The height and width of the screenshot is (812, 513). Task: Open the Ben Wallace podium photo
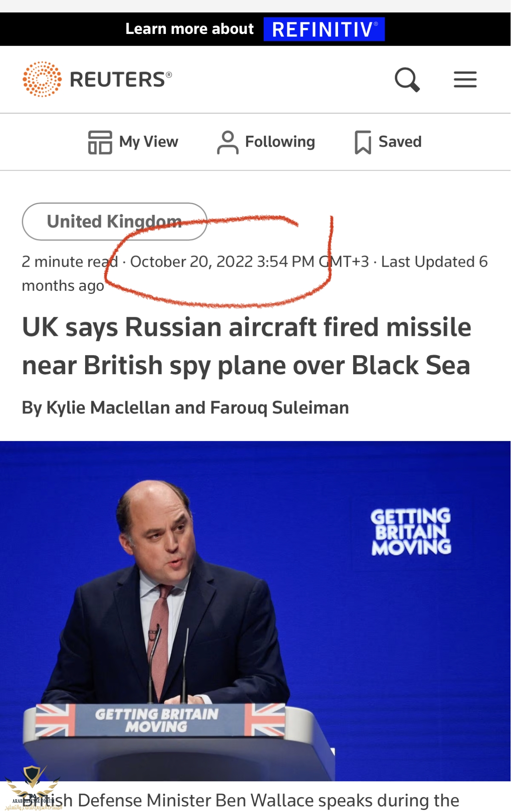256,611
